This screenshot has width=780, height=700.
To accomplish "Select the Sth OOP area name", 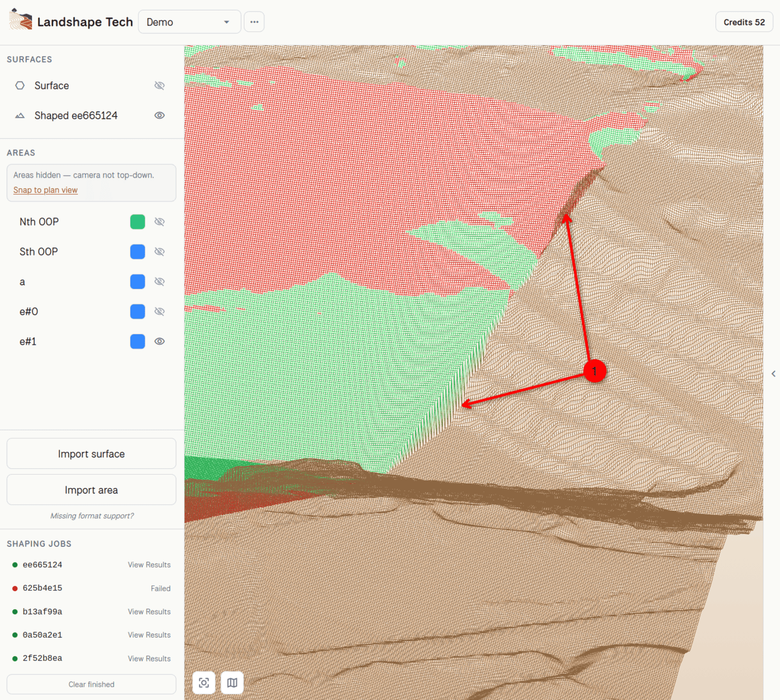I will pos(39,252).
